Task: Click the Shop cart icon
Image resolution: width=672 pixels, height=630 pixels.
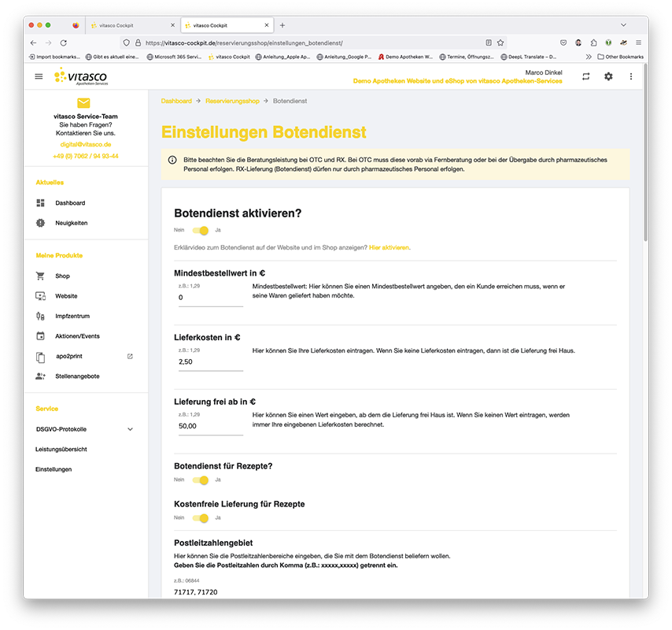Action: pos(40,276)
